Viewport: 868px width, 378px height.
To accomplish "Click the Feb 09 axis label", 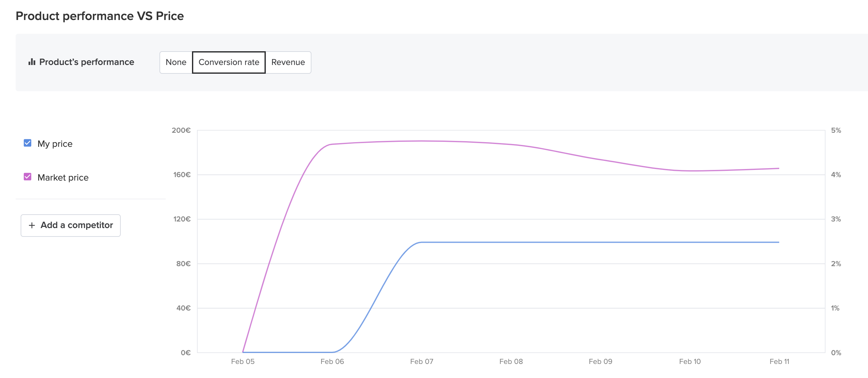I will pos(600,361).
